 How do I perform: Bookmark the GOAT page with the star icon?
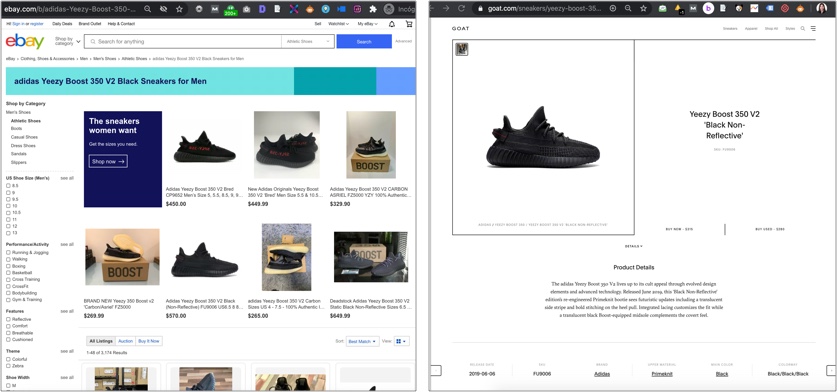pos(644,9)
